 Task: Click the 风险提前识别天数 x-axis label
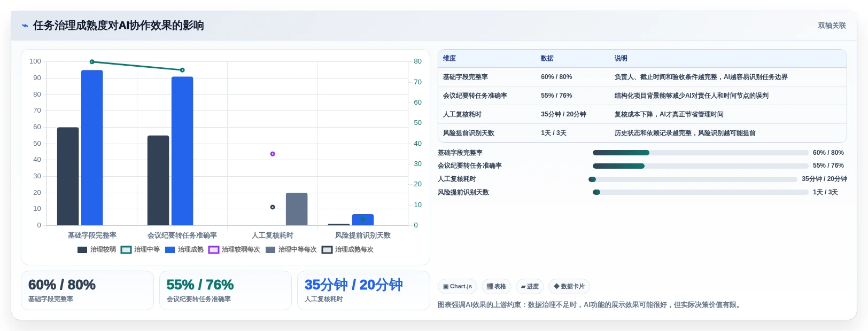(x=363, y=235)
